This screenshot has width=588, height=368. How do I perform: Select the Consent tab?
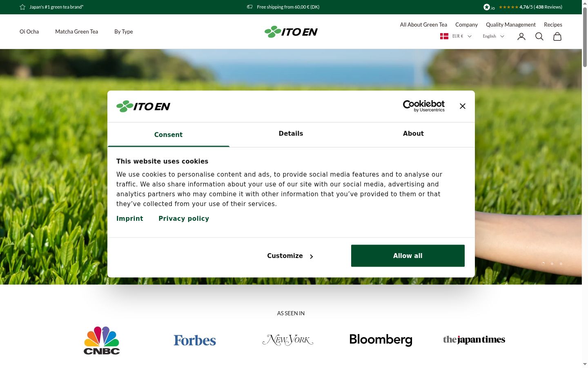click(168, 135)
